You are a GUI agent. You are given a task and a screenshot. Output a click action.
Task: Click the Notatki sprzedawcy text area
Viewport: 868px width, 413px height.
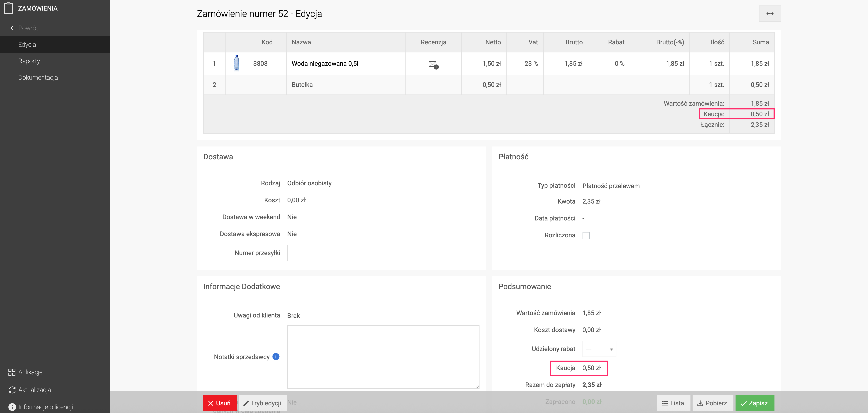383,356
